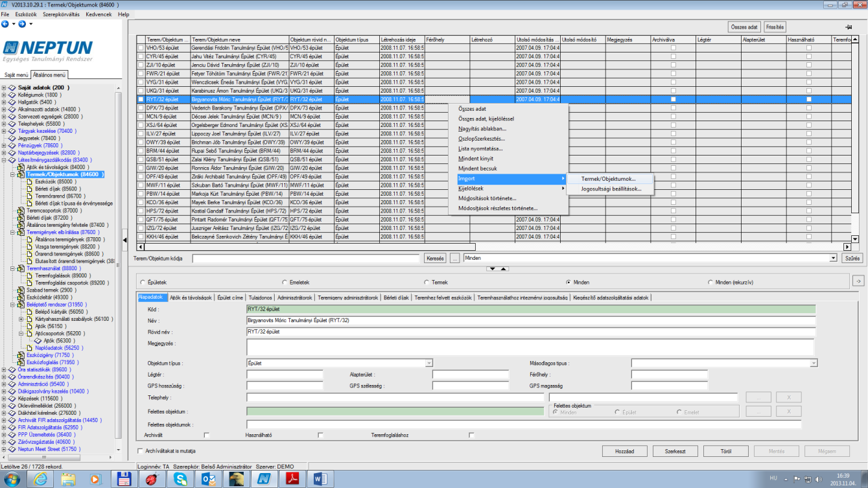Click the Összes adat button

click(x=744, y=27)
